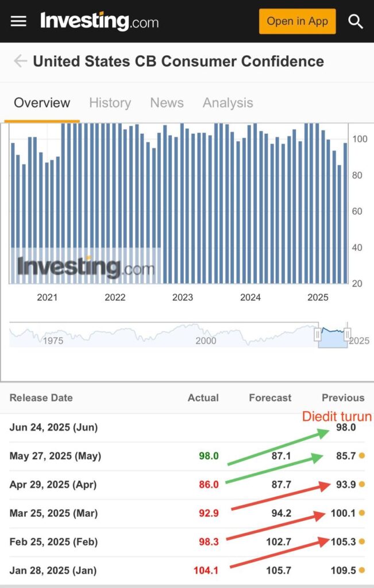Open the search magnifier icon
Viewport: 374px width, 588px height.
click(x=355, y=21)
